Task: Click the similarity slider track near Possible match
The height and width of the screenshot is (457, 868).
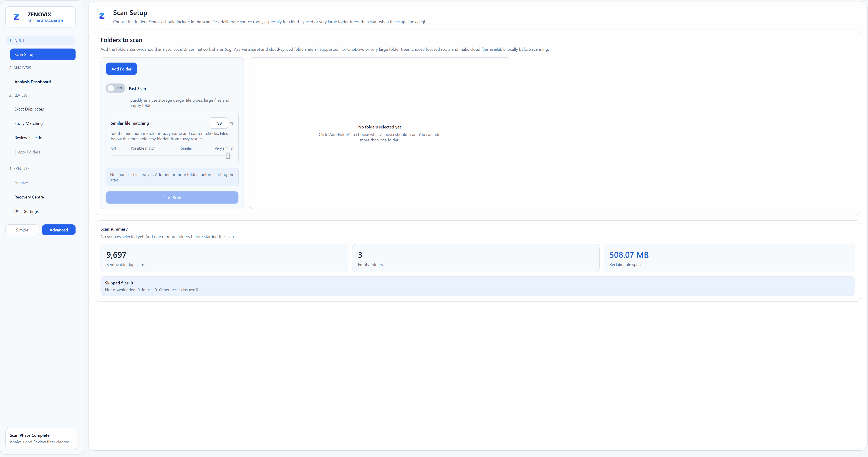Action: 143,156
